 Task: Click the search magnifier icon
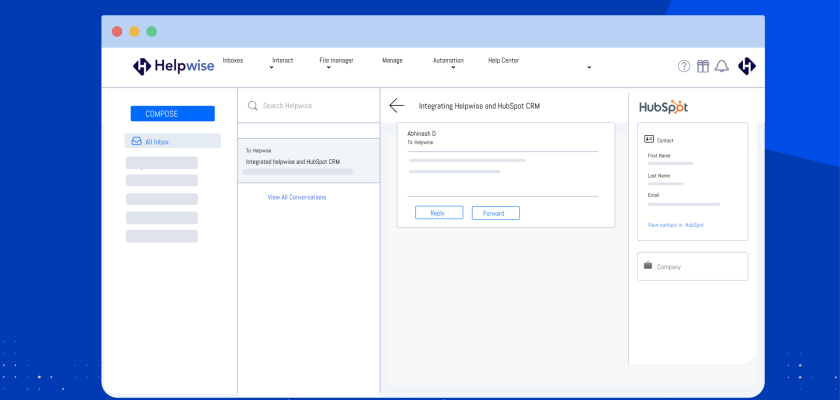coord(253,105)
